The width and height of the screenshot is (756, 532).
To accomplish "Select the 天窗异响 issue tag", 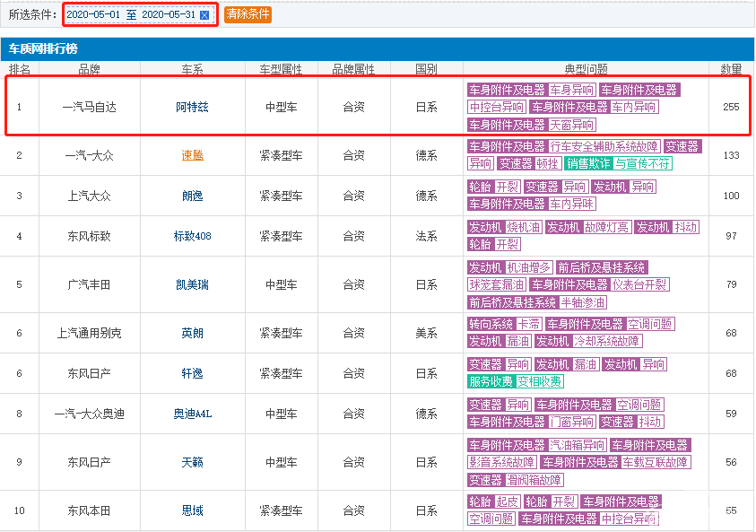I will click(571, 125).
